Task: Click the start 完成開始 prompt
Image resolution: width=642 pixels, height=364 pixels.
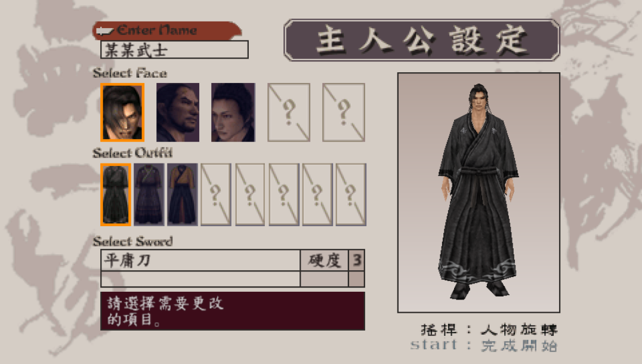Action: 484,346
